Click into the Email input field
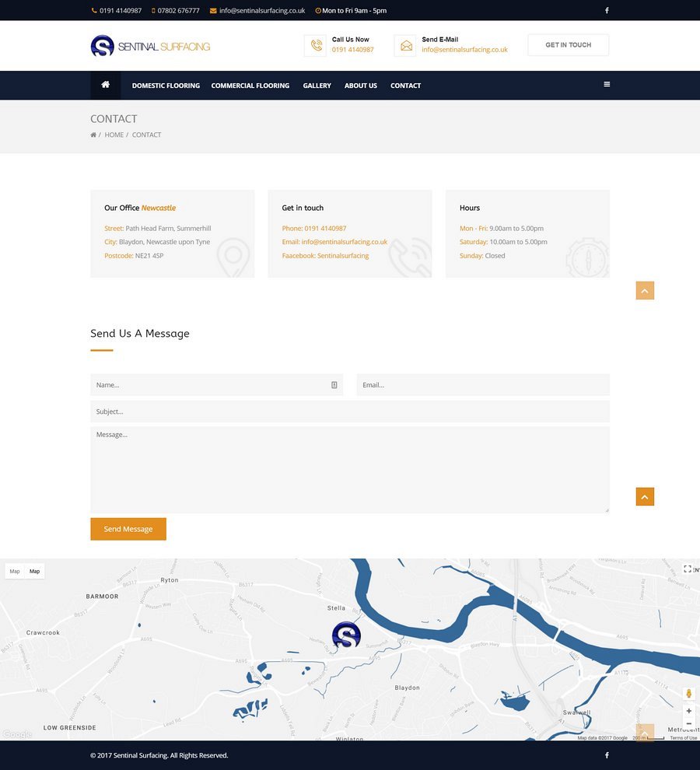The width and height of the screenshot is (700, 770). pos(482,385)
